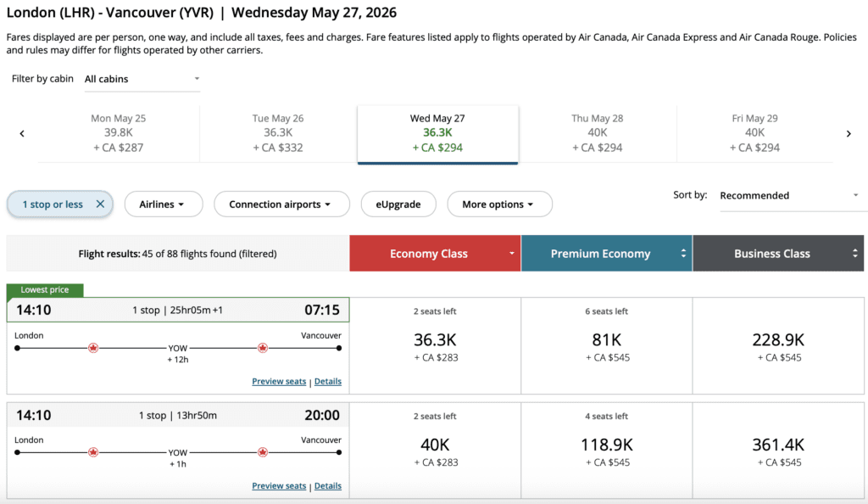868x504 pixels.
Task: Go to previous dates with left arrow
Action: 22,133
